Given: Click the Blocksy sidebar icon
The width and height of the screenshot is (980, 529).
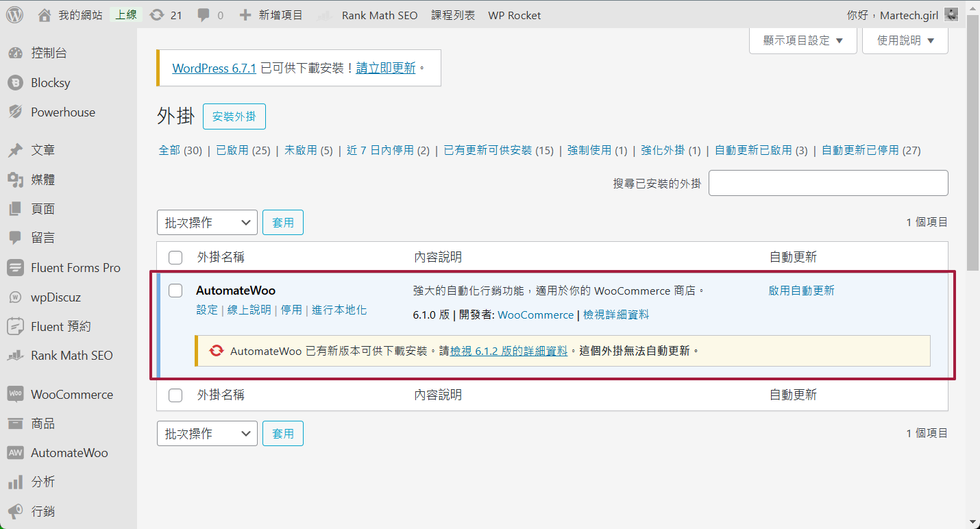Looking at the screenshot, I should [x=15, y=83].
